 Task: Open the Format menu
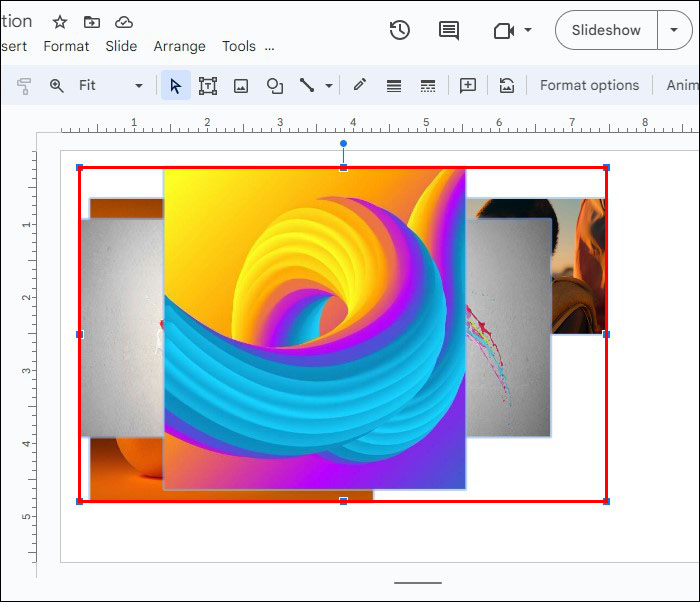66,46
